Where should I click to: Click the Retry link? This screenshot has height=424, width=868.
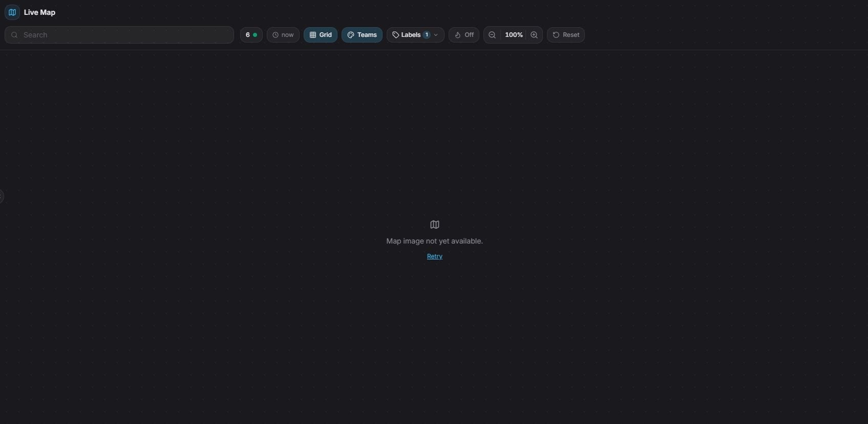(x=435, y=256)
